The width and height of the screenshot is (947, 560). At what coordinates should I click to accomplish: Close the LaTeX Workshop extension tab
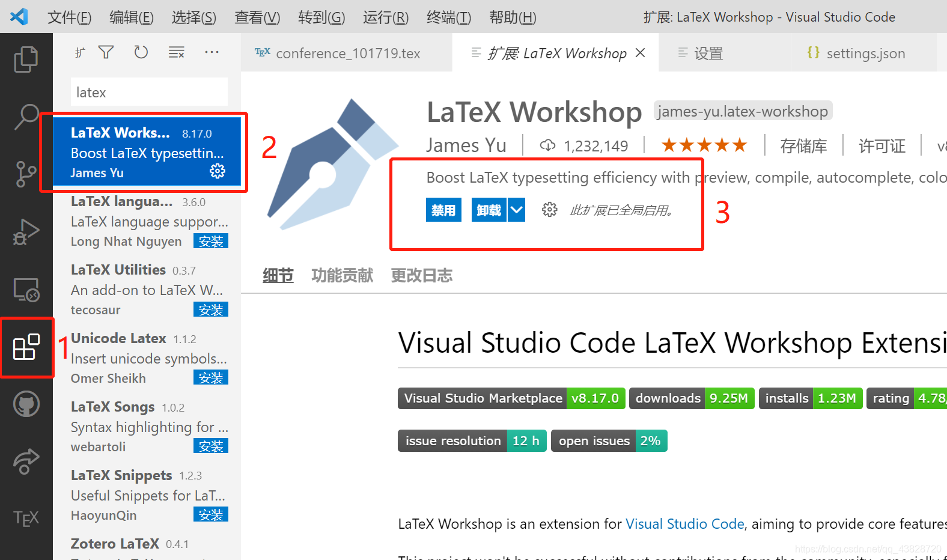point(641,53)
